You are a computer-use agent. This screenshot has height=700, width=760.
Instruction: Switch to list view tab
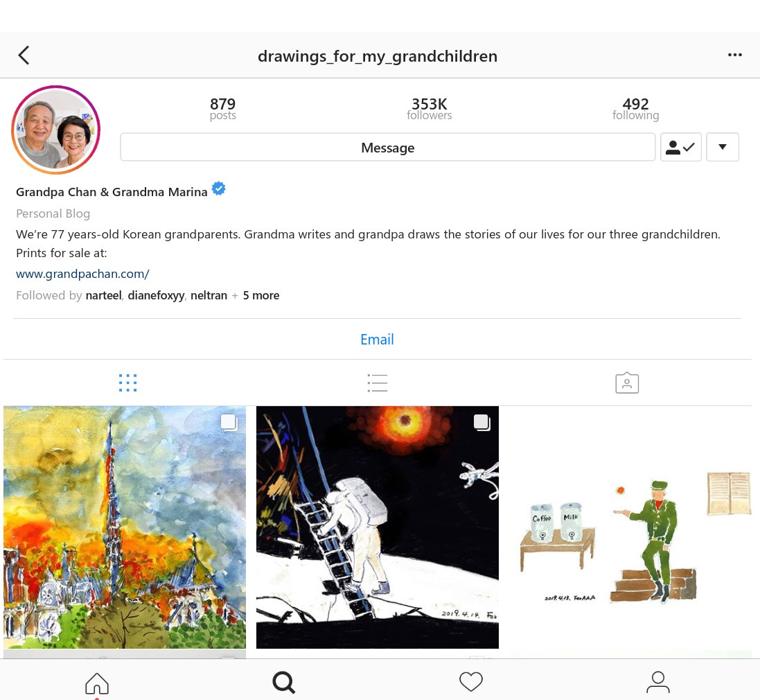(x=377, y=383)
